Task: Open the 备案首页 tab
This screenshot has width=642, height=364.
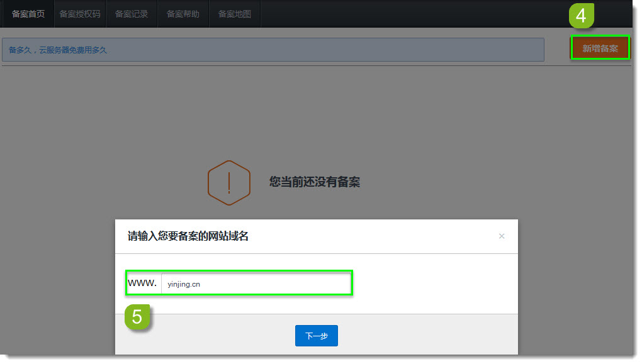Action: pyautogui.click(x=28, y=14)
